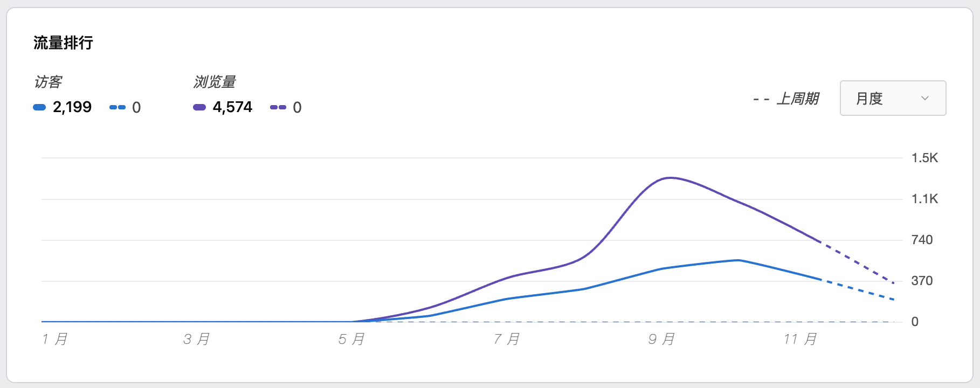Click the solid blue visitors legend marker
980x388 pixels.
[39, 107]
